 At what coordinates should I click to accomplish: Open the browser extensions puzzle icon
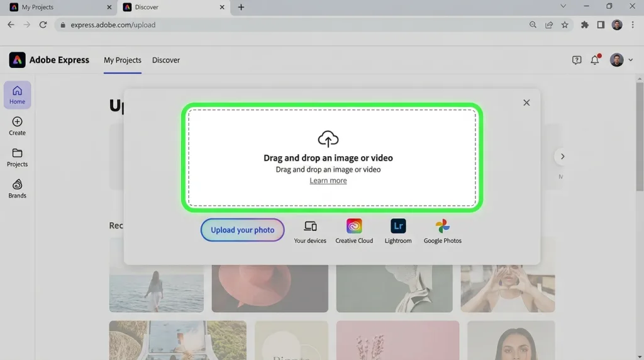click(x=584, y=25)
